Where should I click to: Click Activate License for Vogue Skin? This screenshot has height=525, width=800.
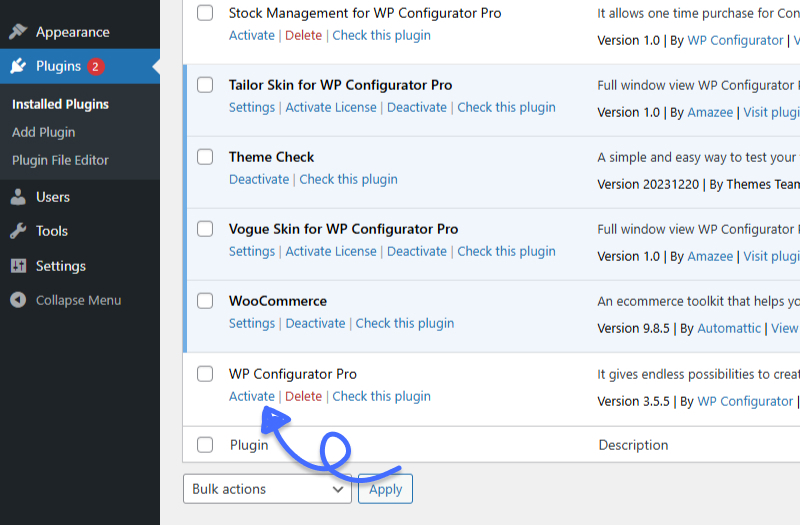click(331, 251)
